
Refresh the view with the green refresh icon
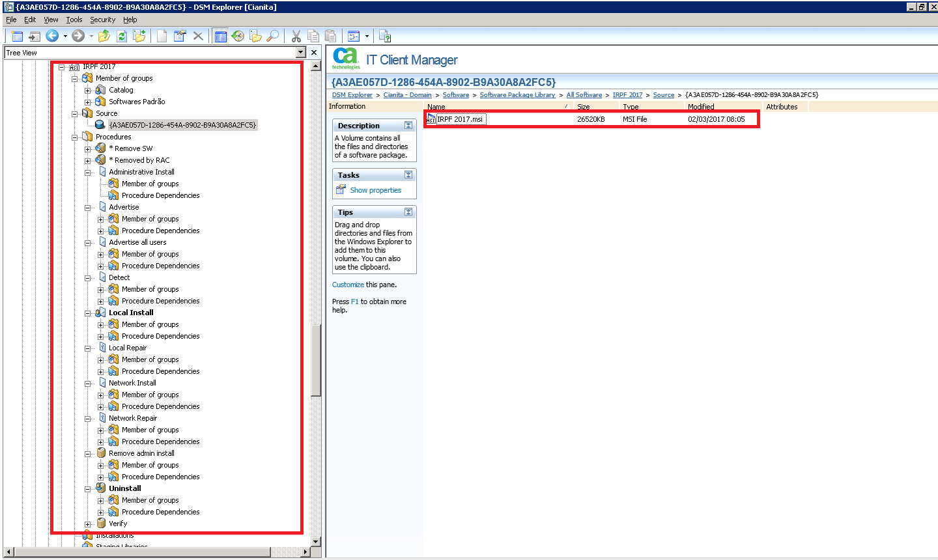coord(122,36)
